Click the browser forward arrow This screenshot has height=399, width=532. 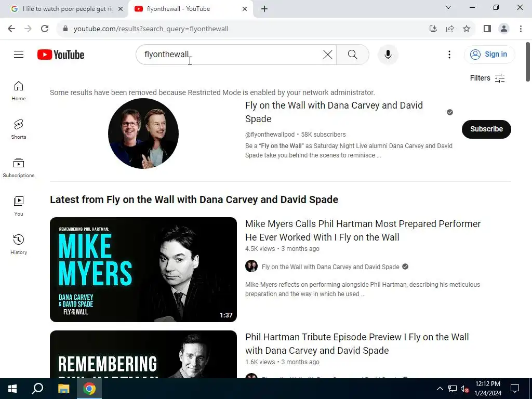coord(28,29)
